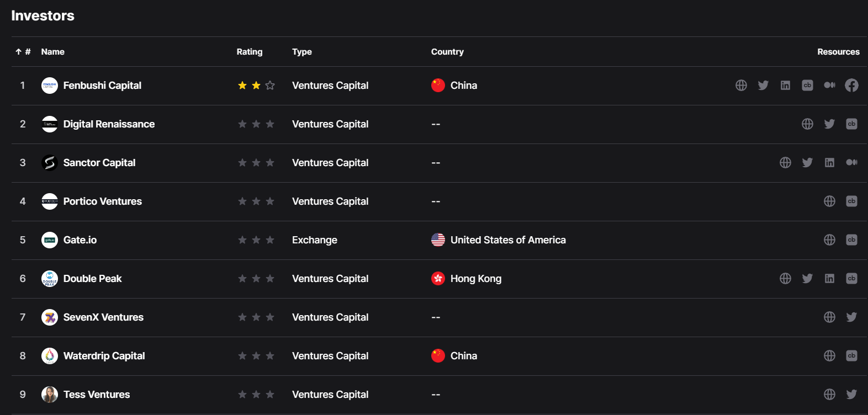Viewport: 868px width, 415px height.
Task: Open the Double Peak investor link
Action: coord(92,279)
